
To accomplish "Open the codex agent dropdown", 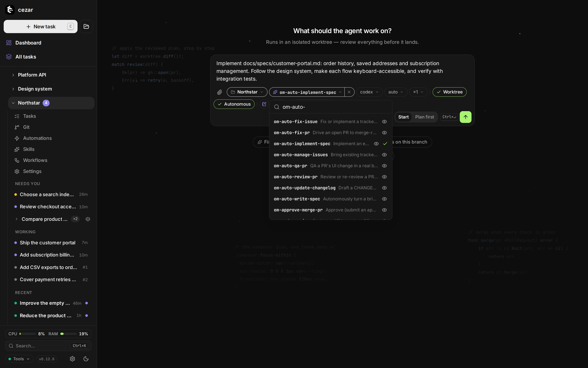I will (x=369, y=92).
